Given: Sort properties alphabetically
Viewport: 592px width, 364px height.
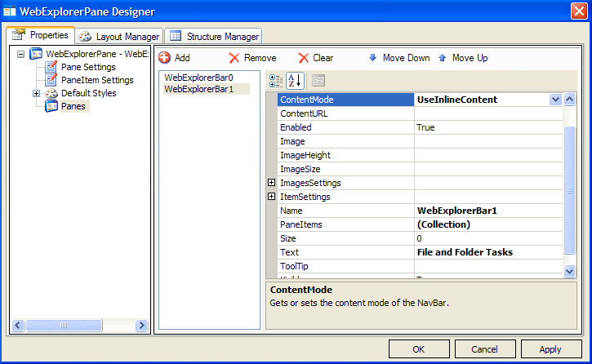Looking at the screenshot, I should pos(294,80).
